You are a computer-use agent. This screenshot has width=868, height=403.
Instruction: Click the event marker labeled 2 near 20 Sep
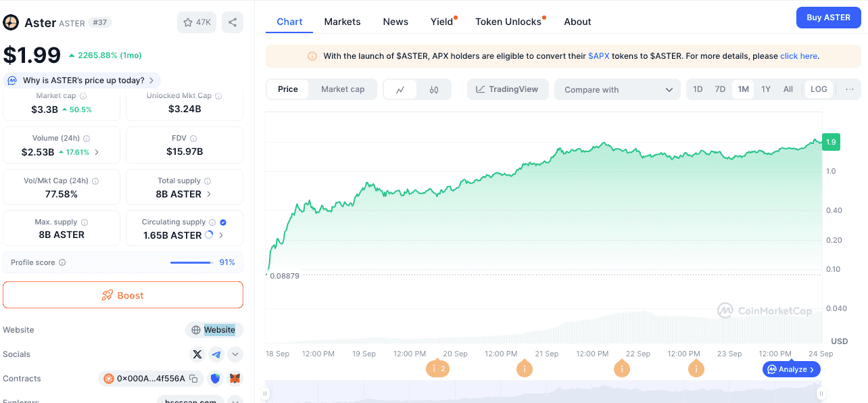437,369
